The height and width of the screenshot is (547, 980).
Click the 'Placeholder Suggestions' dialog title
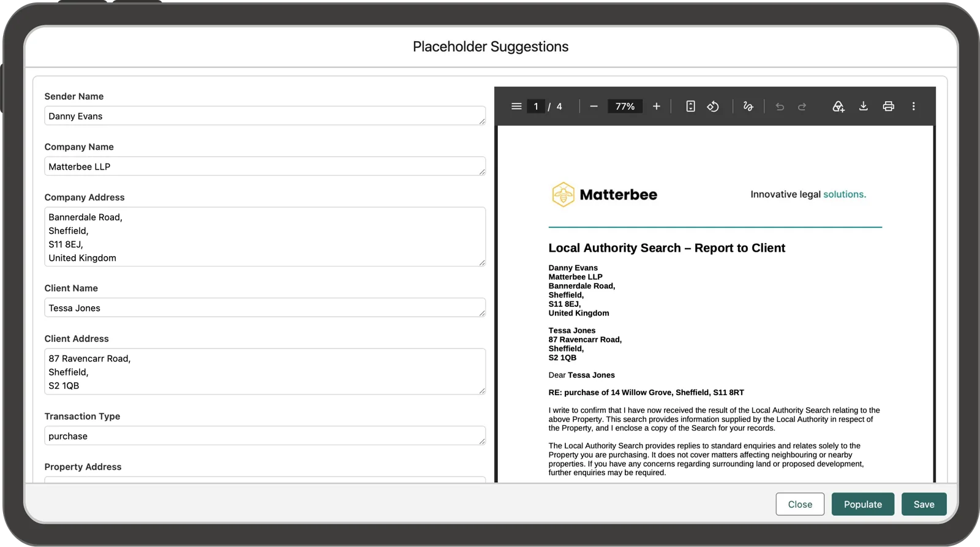[491, 47]
